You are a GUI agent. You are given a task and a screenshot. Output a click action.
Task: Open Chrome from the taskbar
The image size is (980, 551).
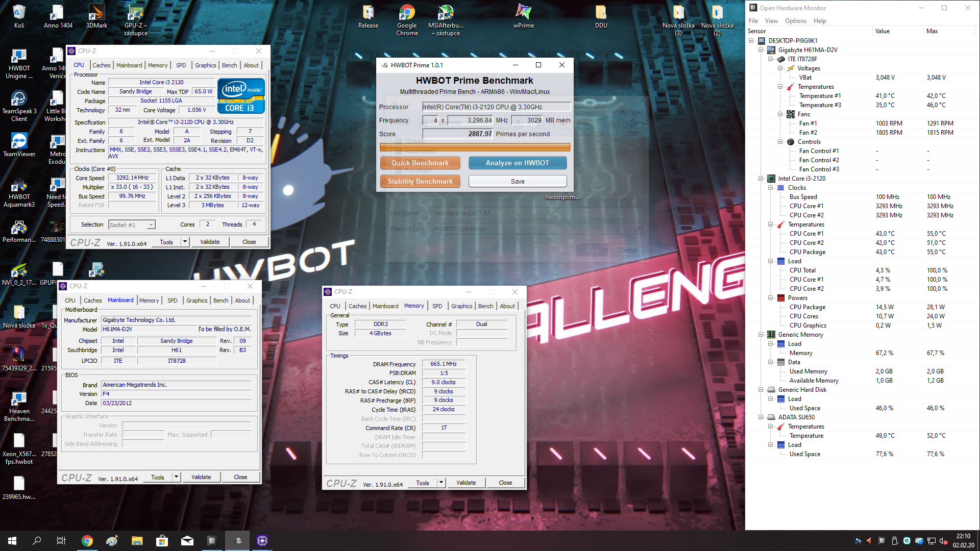pyautogui.click(x=87, y=541)
